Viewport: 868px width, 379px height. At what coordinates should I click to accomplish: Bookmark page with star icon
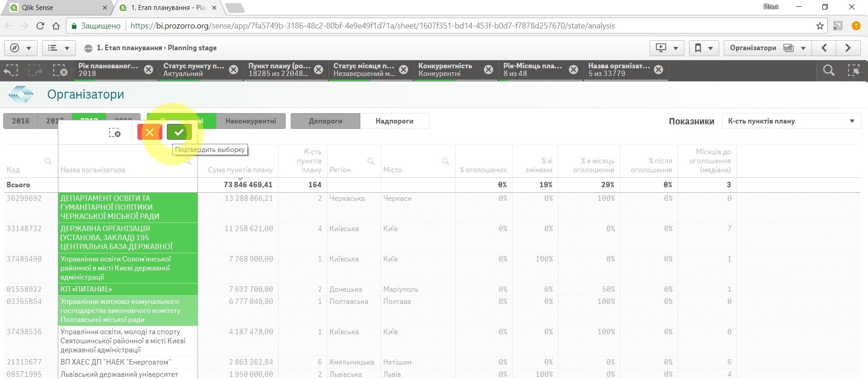[820, 26]
